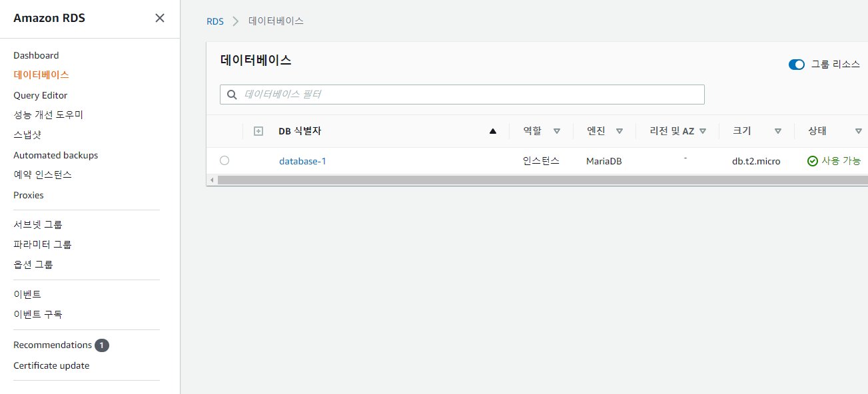This screenshot has height=394, width=868.
Task: Open Query Editor in the sidebar
Action: pyautogui.click(x=40, y=95)
